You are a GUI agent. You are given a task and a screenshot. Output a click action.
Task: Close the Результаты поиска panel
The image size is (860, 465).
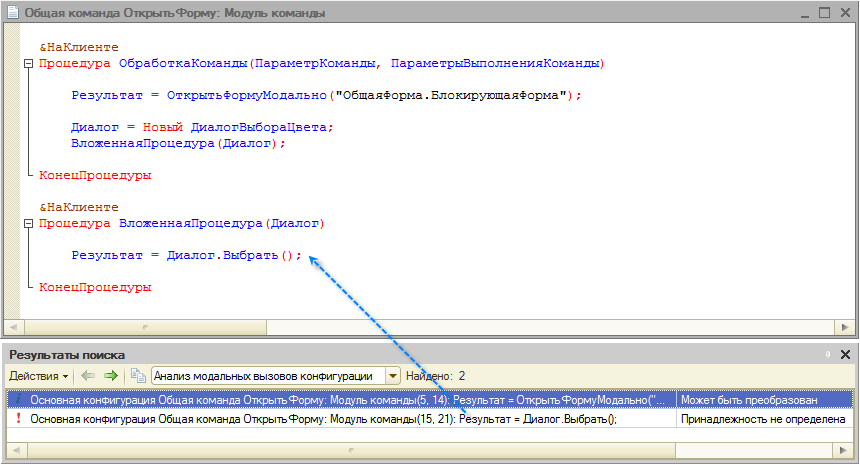pyautogui.click(x=846, y=354)
